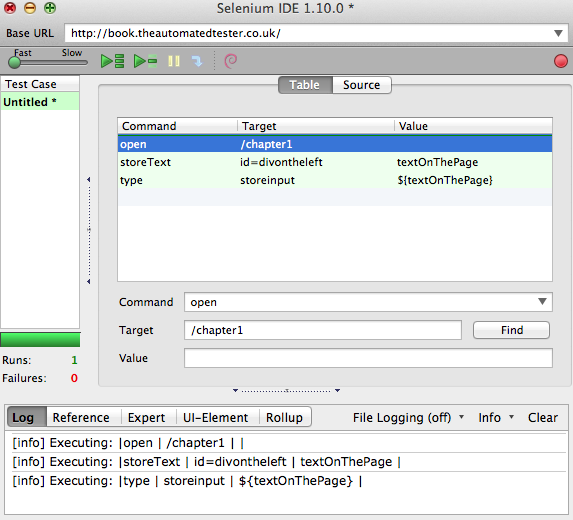Pause the test execution
The height and width of the screenshot is (520, 573).
click(x=174, y=61)
